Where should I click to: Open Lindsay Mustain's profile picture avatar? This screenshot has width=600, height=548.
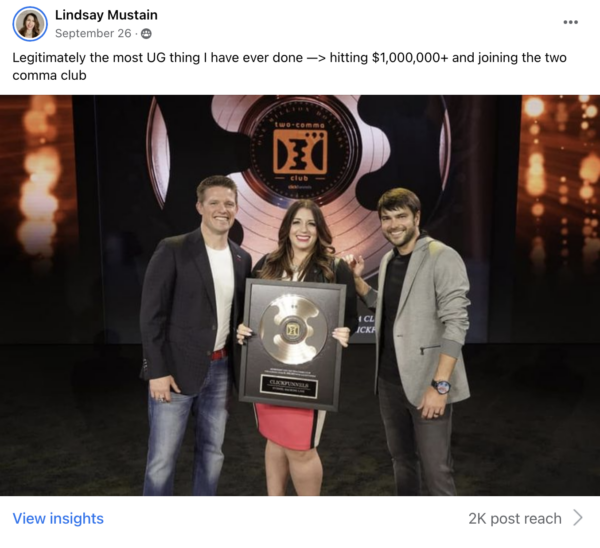click(x=30, y=23)
